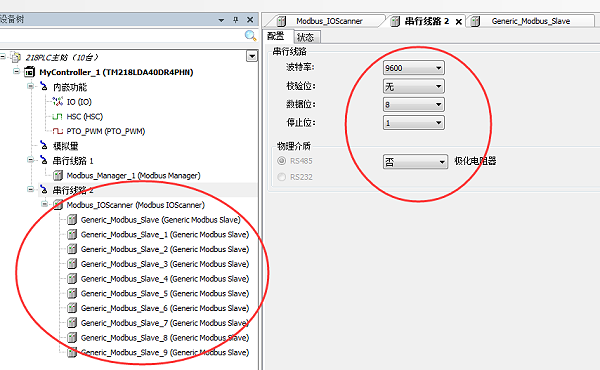600x370 pixels.
Task: Pin the device tree panel
Action: [236, 20]
